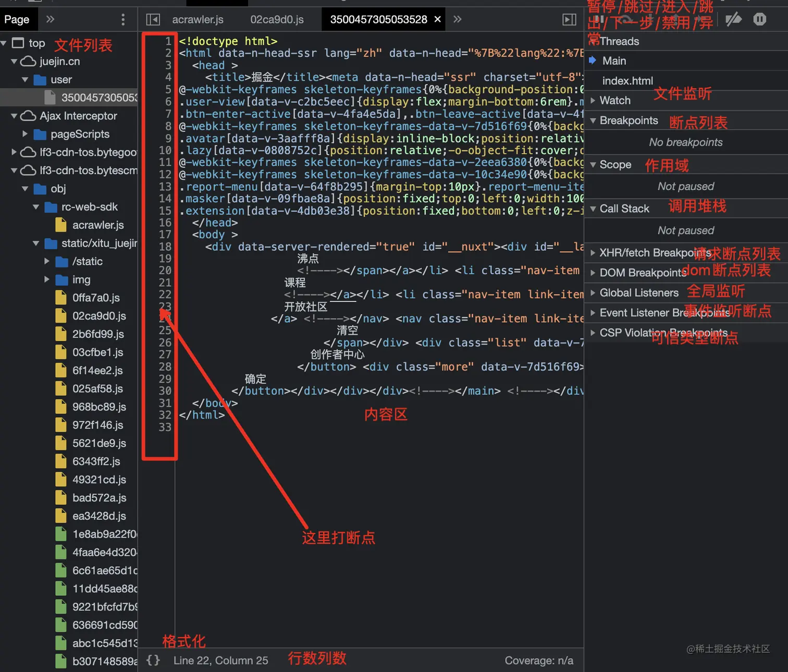Close the 3500457305053528 editor tab

[x=438, y=19]
